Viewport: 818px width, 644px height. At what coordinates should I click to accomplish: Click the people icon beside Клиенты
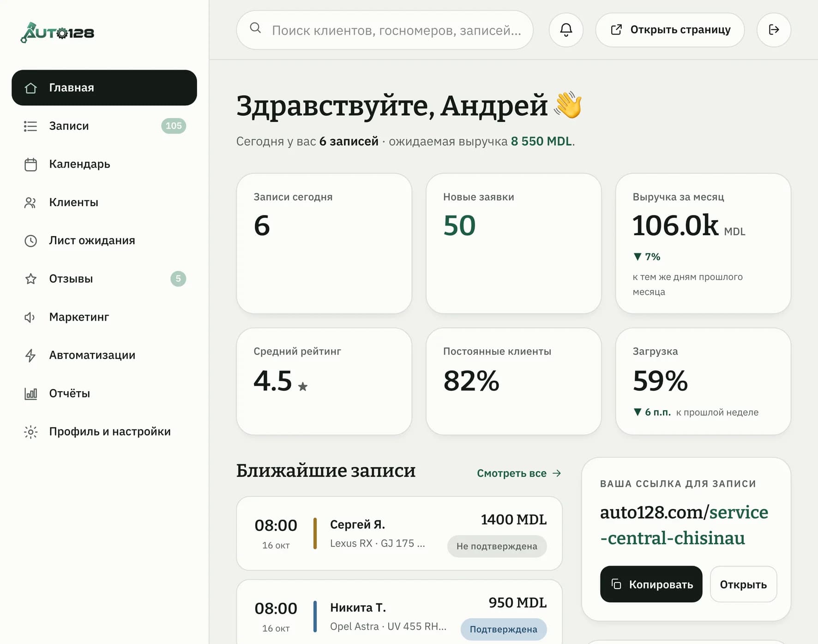tap(30, 203)
